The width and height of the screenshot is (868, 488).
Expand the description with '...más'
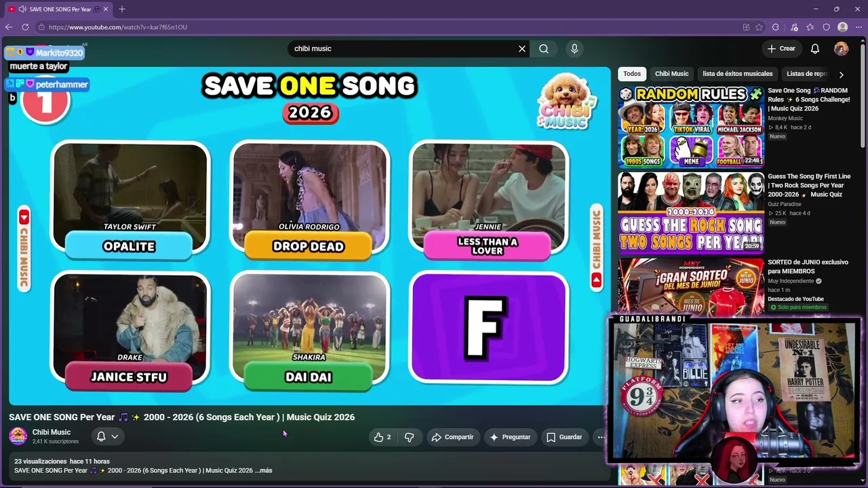(x=264, y=470)
